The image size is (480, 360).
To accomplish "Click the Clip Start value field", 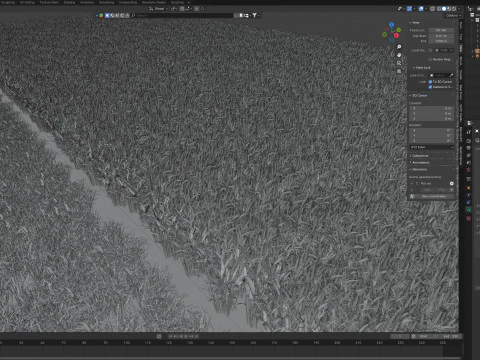I will (441, 36).
